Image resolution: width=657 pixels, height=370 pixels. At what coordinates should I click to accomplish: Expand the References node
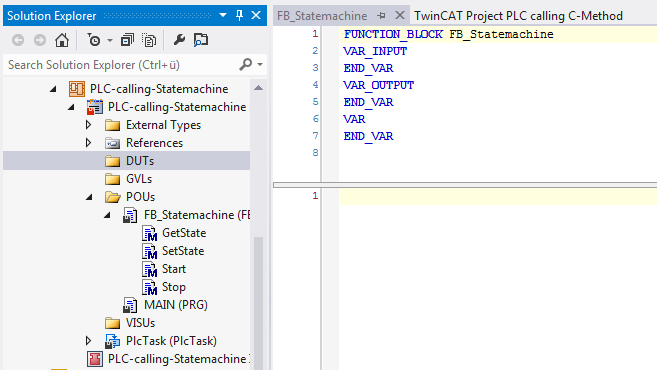(x=88, y=143)
